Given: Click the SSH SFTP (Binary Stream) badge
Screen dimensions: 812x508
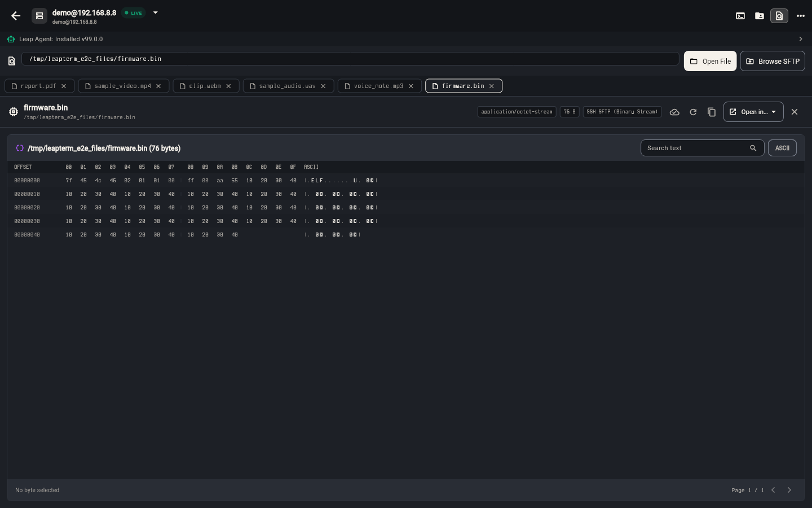Looking at the screenshot, I should click(622, 112).
